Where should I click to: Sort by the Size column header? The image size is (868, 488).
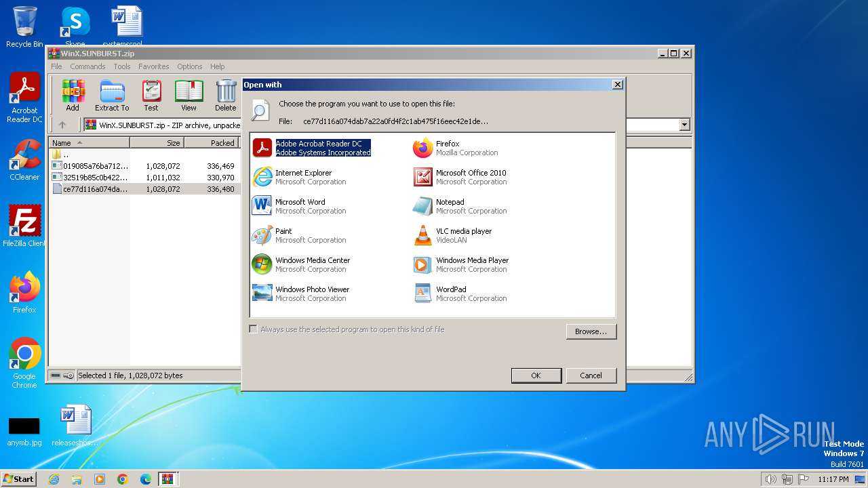[x=157, y=143]
